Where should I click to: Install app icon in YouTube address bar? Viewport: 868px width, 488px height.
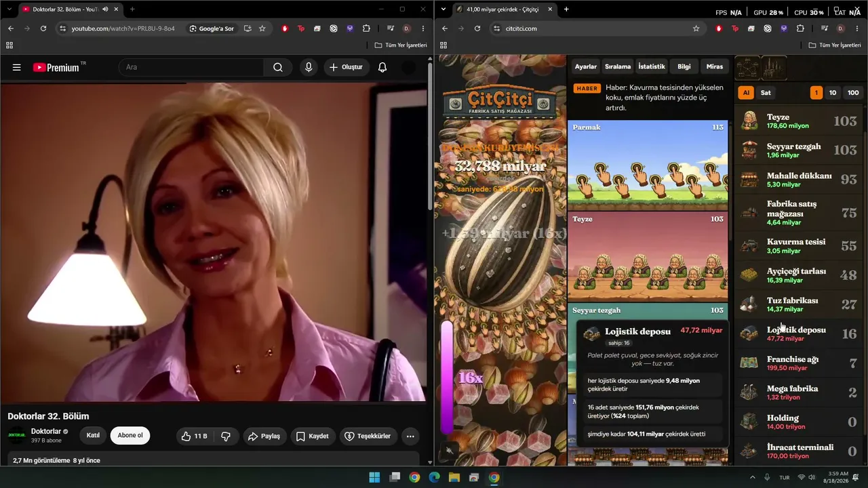pyautogui.click(x=248, y=28)
